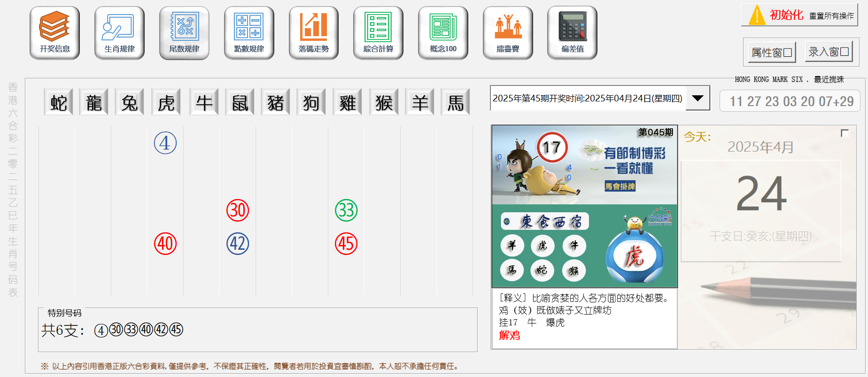This screenshot has height=377, width=868.
Task: Tick the checkbox in calendar panel corner
Action: coord(845,133)
